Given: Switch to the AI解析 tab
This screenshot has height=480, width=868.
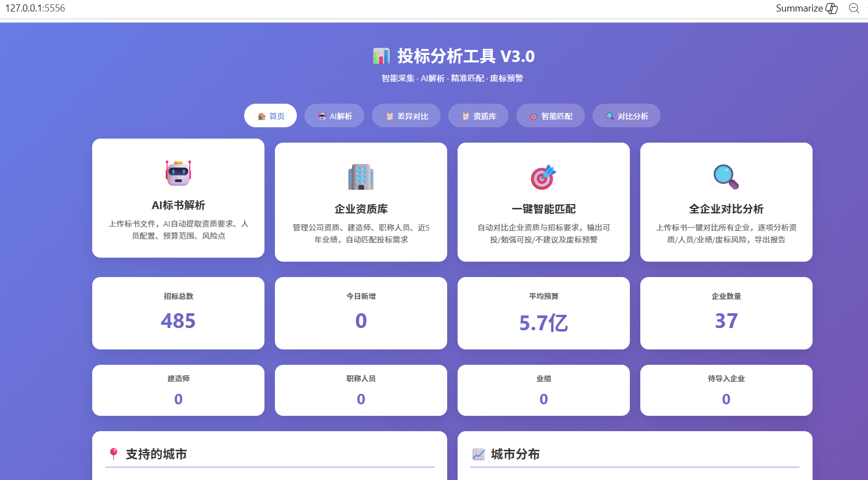Looking at the screenshot, I should coord(335,116).
